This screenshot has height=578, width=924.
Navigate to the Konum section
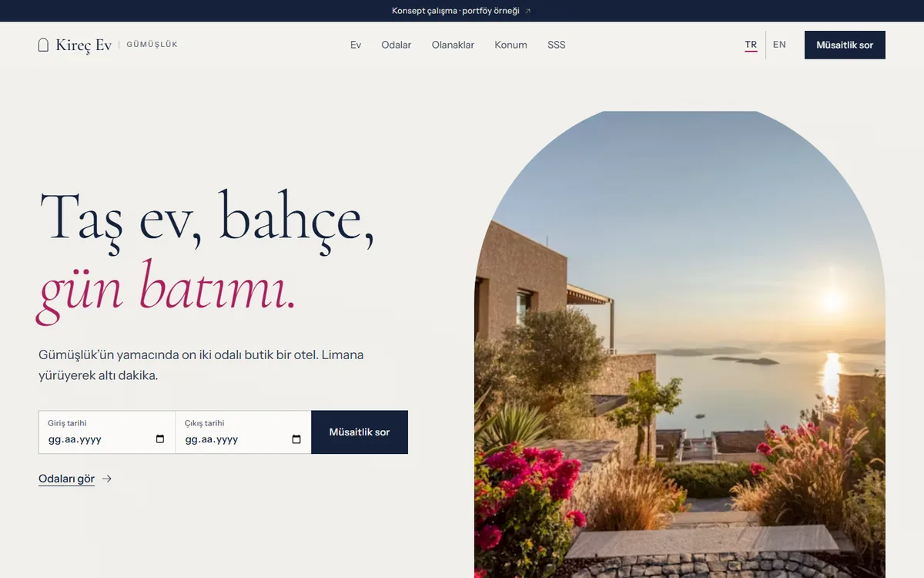coord(511,45)
